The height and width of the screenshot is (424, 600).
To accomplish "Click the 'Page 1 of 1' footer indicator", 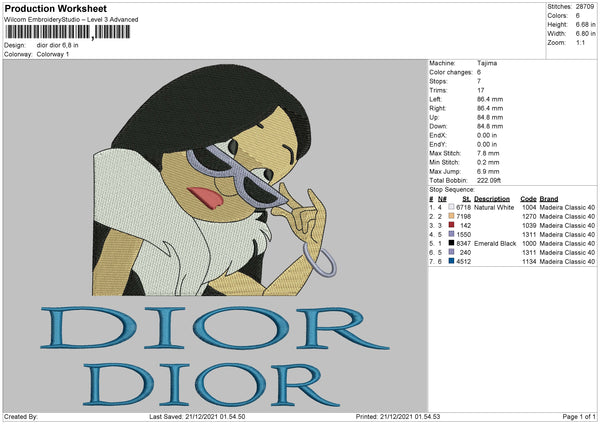I will coord(579,416).
